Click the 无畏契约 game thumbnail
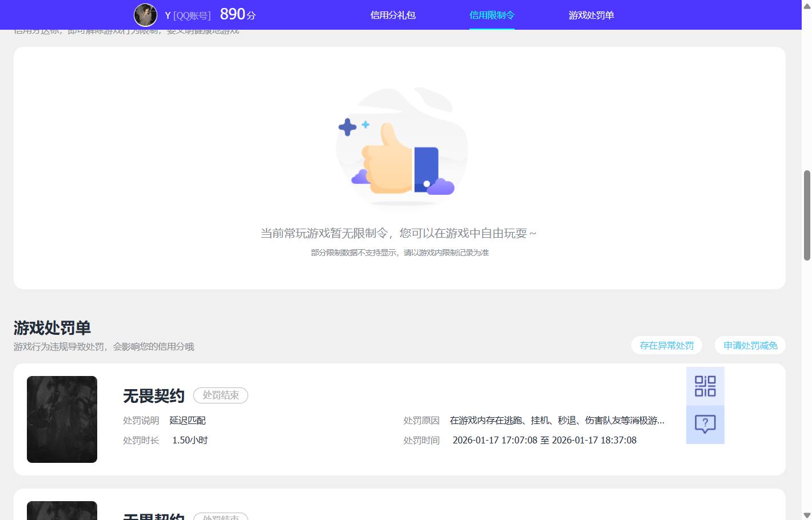This screenshot has height=520, width=812. (x=62, y=419)
